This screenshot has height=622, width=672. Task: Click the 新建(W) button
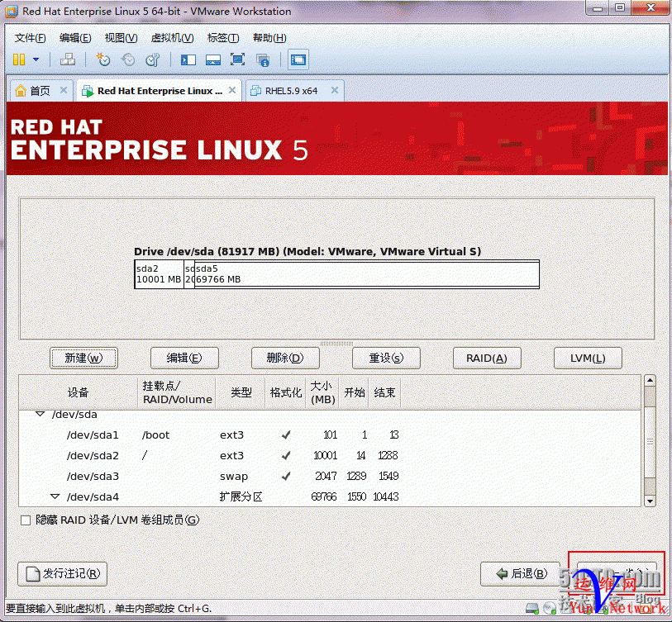coord(83,358)
